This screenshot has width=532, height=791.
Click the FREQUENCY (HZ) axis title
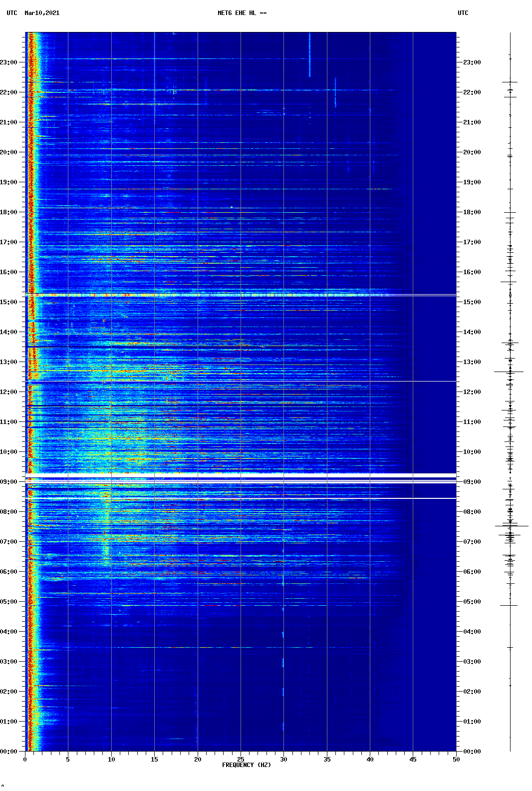coord(246,765)
